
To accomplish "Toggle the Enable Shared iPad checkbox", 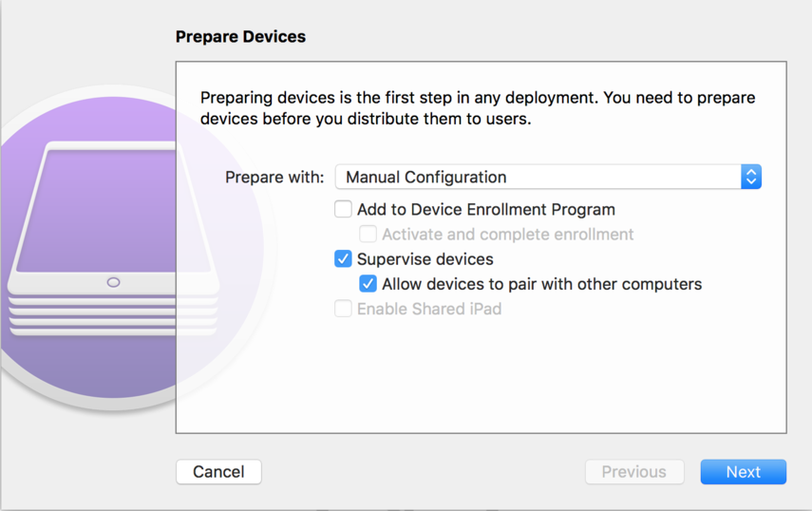I will tap(344, 309).
